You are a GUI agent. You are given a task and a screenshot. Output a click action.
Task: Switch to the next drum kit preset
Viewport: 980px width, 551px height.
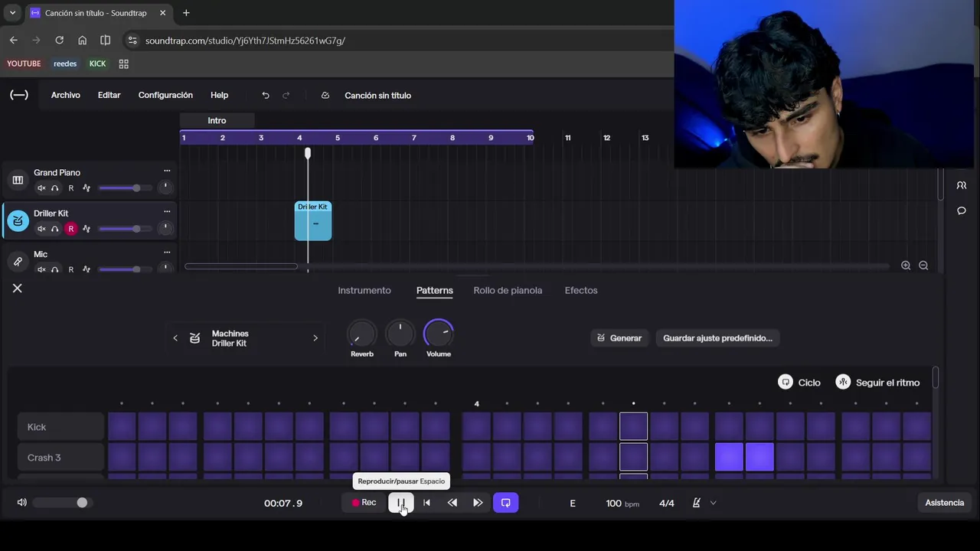(315, 338)
